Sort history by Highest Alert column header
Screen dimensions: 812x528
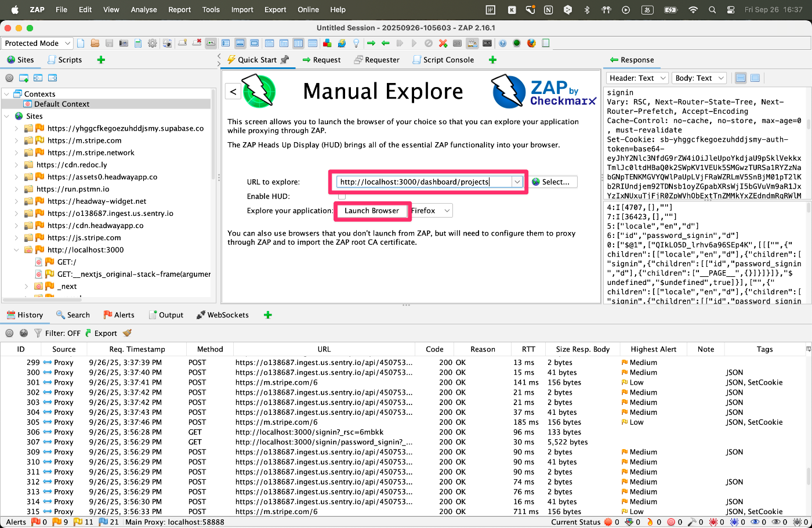[x=654, y=349]
